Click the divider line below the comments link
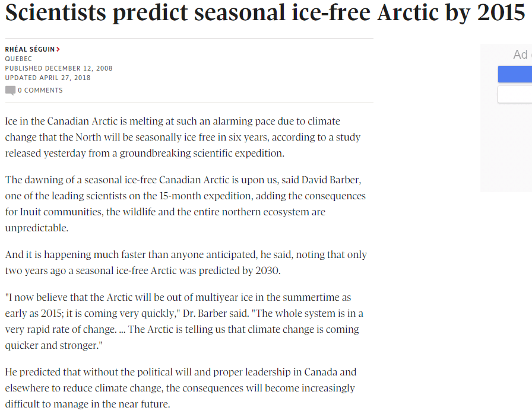Screen dimensions: 532x414 pyautogui.click(x=189, y=102)
